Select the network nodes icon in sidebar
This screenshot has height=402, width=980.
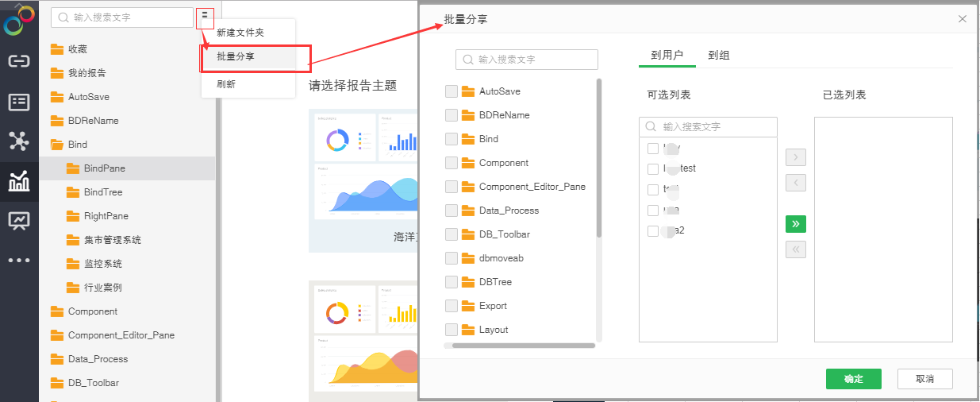(x=19, y=141)
